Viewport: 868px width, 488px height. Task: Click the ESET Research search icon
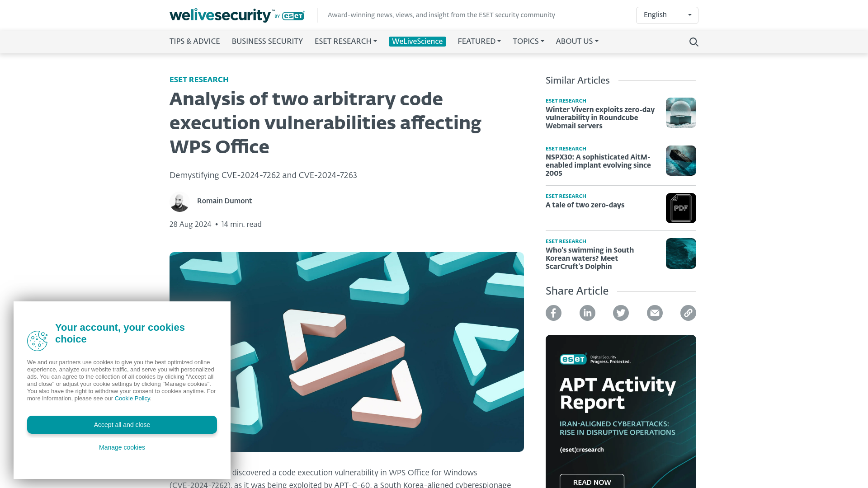coord(693,41)
